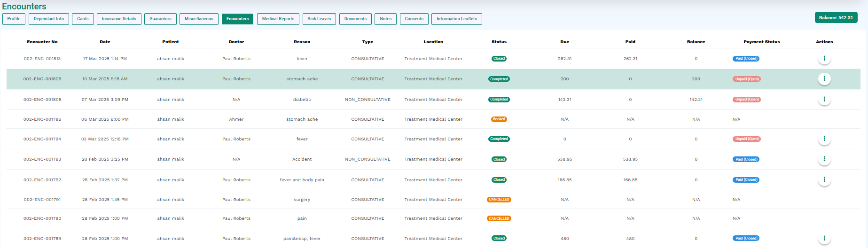Image resolution: width=868 pixels, height=248 pixels.
Task: Select encounter number 002-ENC-001805
Action: coord(42,100)
